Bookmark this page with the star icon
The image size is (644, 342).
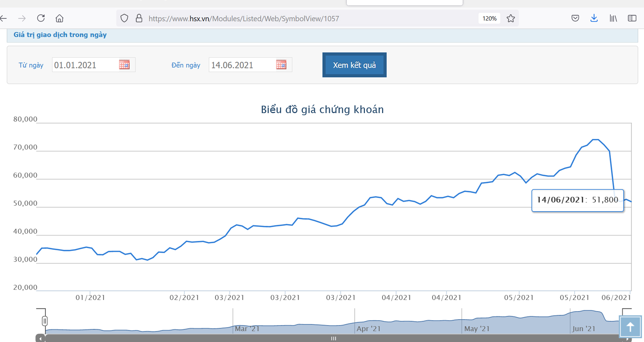pos(511,18)
